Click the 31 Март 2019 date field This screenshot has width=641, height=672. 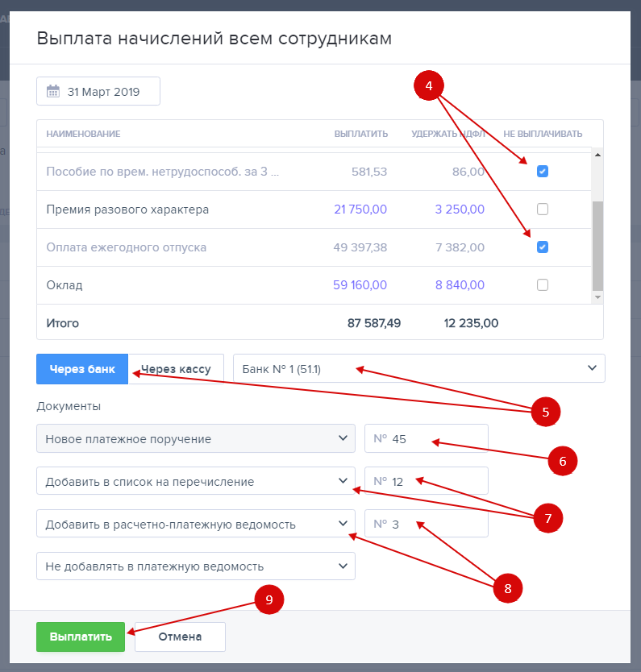[x=98, y=91]
